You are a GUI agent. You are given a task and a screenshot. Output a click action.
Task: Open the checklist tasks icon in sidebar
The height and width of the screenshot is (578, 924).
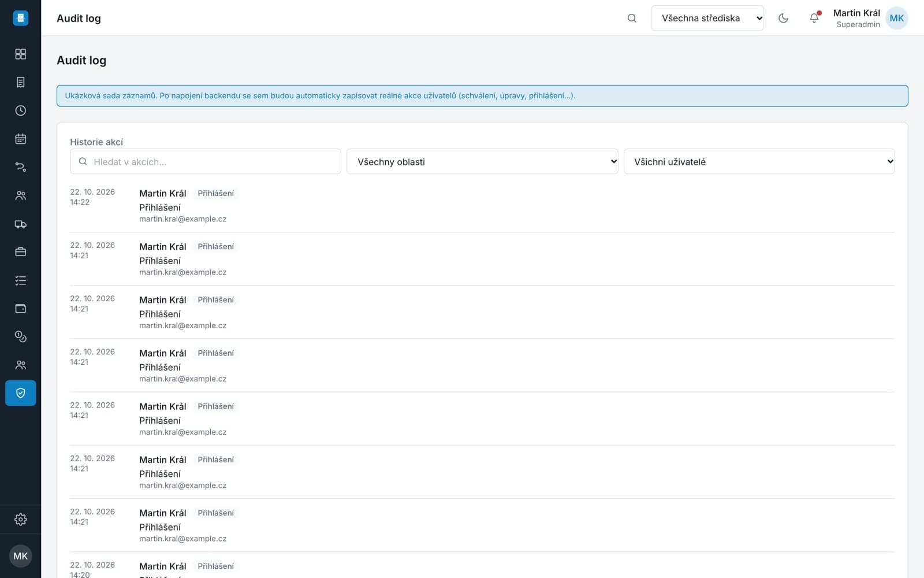point(21,280)
